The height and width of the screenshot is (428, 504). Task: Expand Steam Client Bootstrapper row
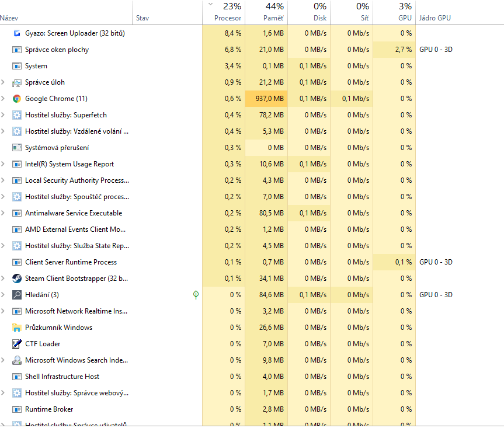(3, 279)
